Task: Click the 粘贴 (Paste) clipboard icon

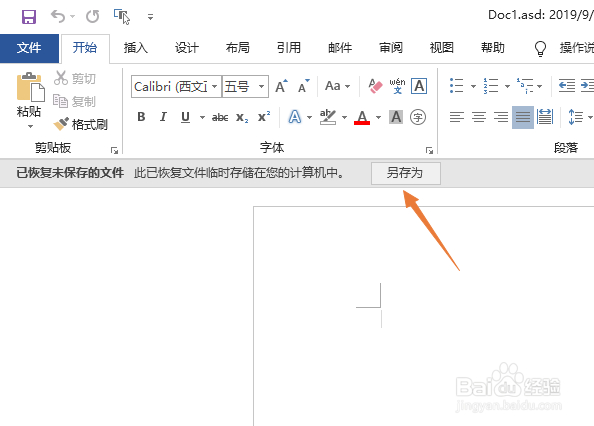Action: click(x=30, y=87)
